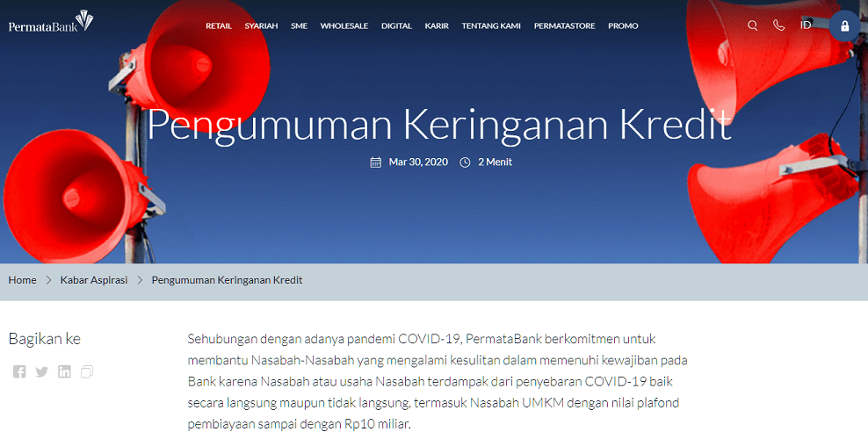Viewport: 868px width, 439px height.
Task: Open the DIGITAL menu
Action: [x=396, y=26]
